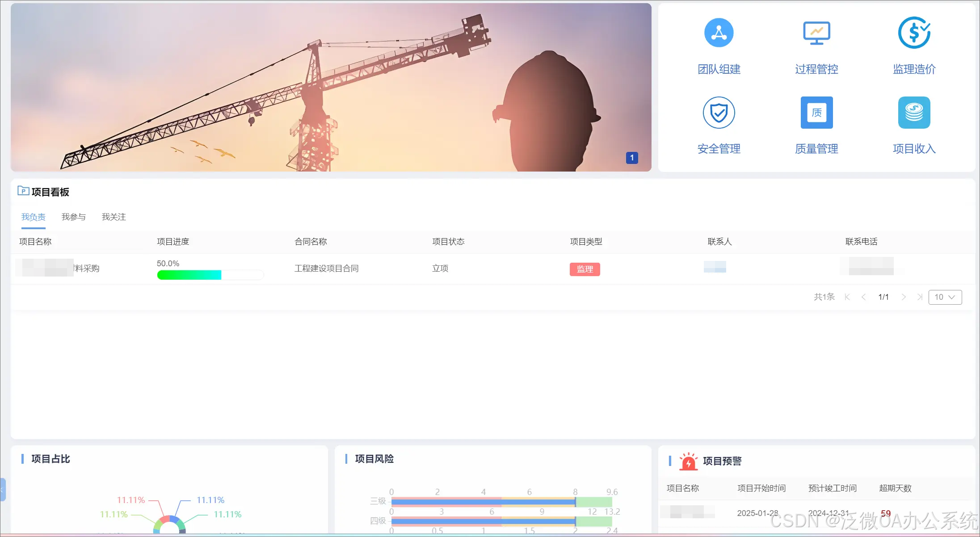The image size is (980, 537).
Task: Jump to the first page arrow
Action: point(847,297)
